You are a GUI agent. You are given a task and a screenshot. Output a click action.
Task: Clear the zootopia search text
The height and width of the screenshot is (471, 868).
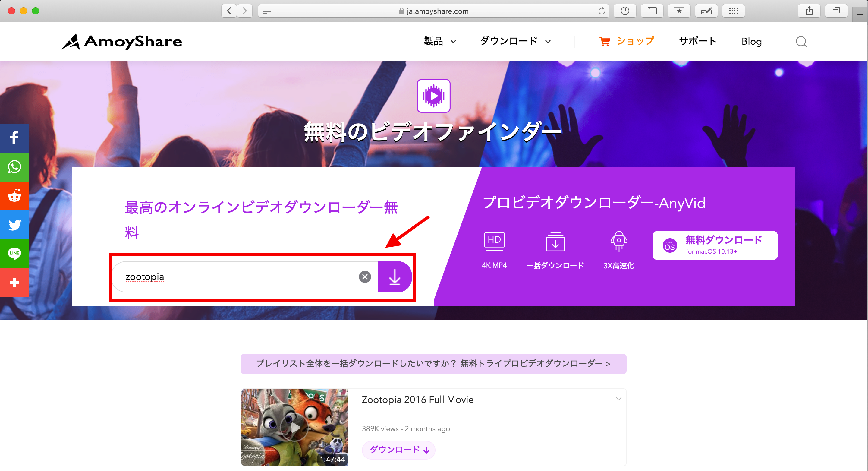tap(365, 277)
